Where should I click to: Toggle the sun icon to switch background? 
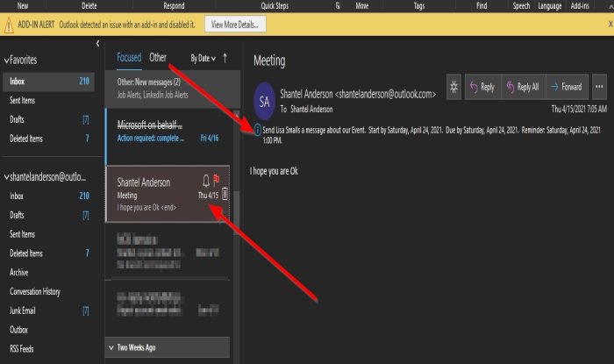click(453, 87)
